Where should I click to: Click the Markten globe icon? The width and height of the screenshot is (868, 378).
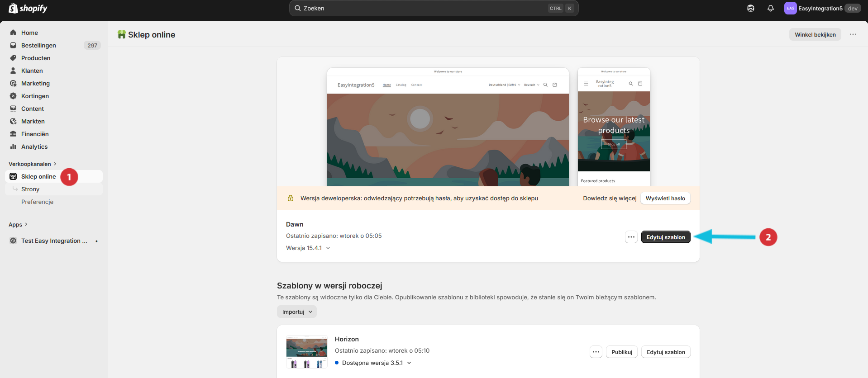click(13, 121)
